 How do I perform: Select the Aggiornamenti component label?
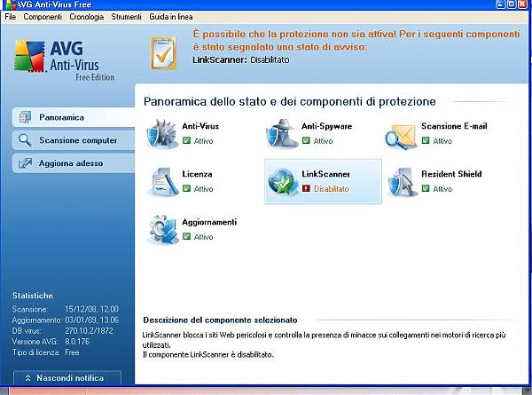(x=209, y=222)
